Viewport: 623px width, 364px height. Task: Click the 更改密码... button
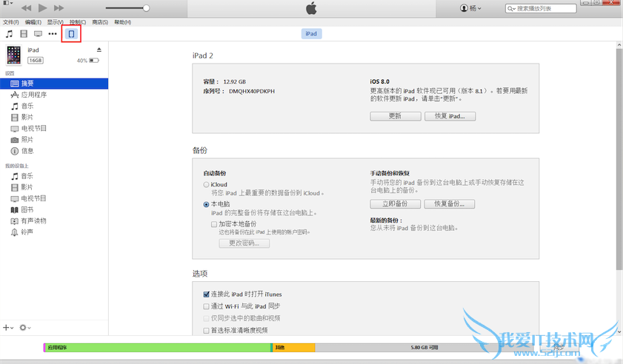(244, 243)
